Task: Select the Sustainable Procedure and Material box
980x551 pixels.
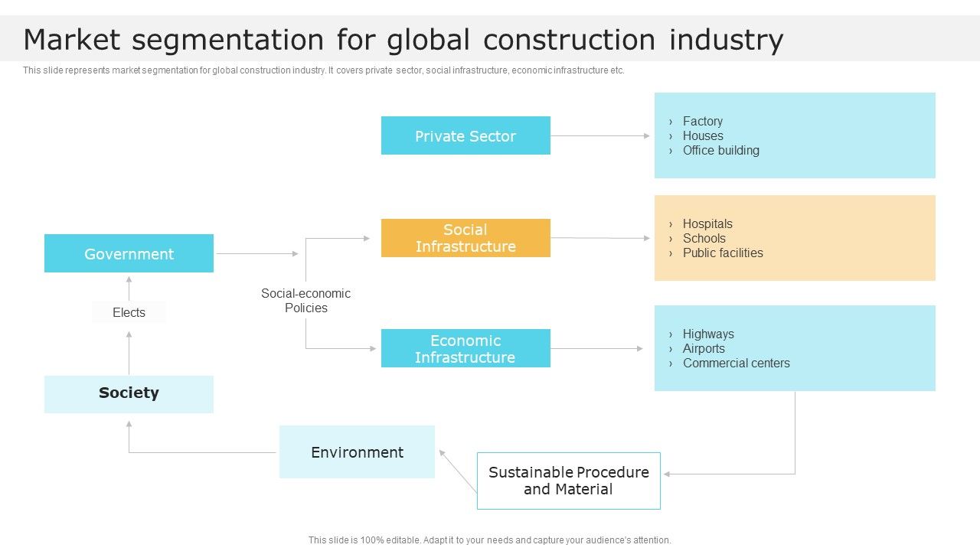Action: tap(569, 481)
